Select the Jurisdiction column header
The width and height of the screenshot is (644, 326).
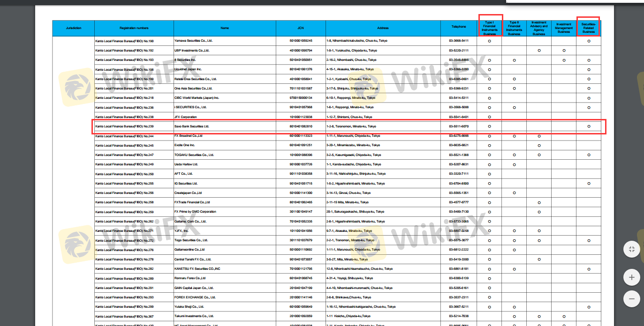[73, 28]
